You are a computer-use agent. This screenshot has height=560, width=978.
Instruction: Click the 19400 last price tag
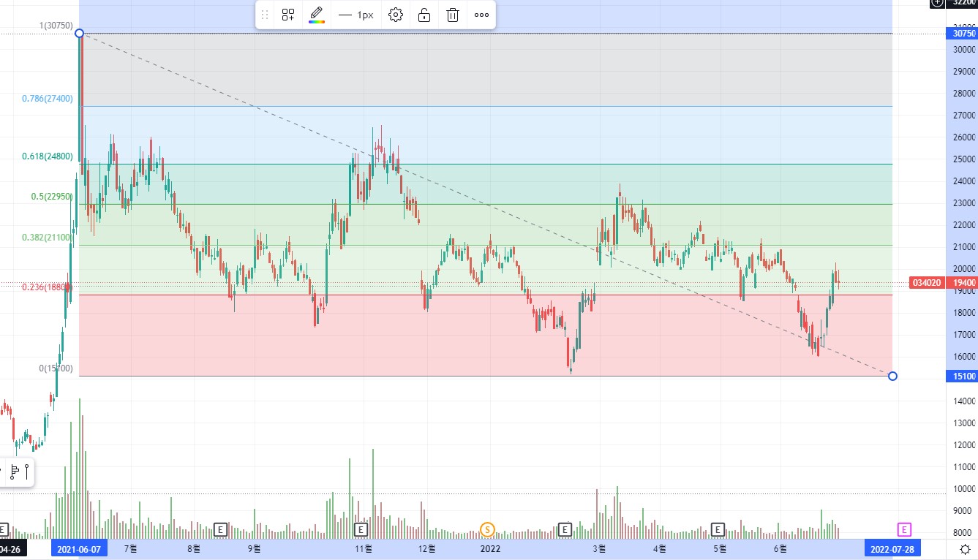961,282
